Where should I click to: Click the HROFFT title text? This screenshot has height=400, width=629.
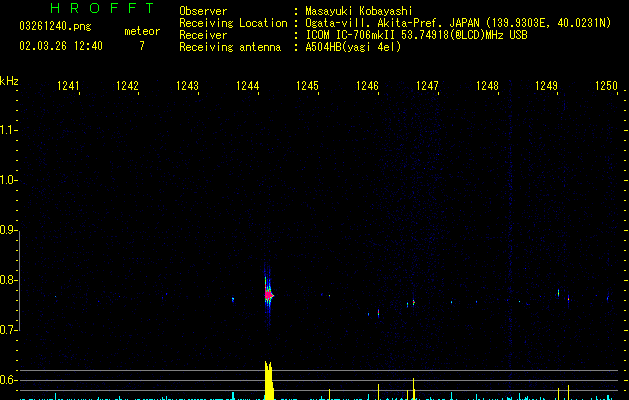coord(102,8)
